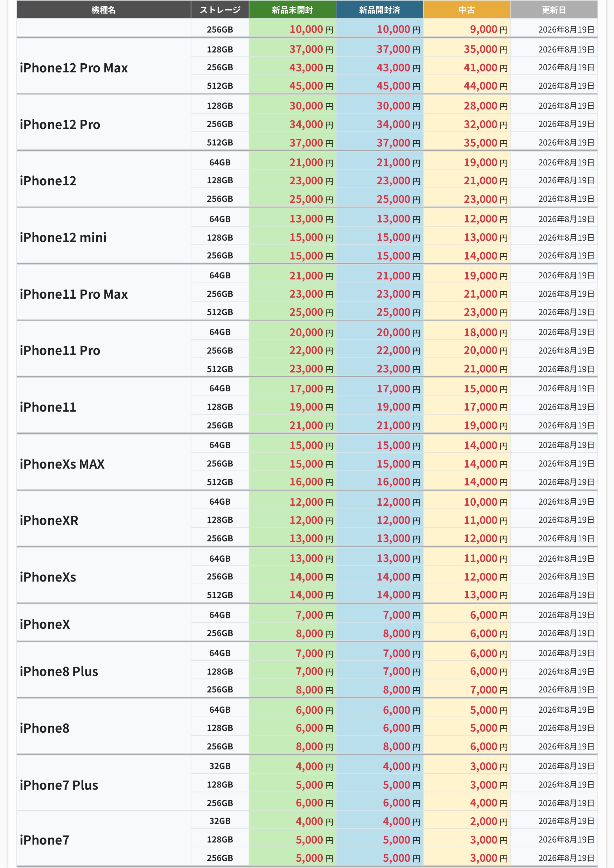This screenshot has height=868, width=614.
Task: Click the iPhone12 Pro Max model name
Action: pyautogui.click(x=74, y=68)
